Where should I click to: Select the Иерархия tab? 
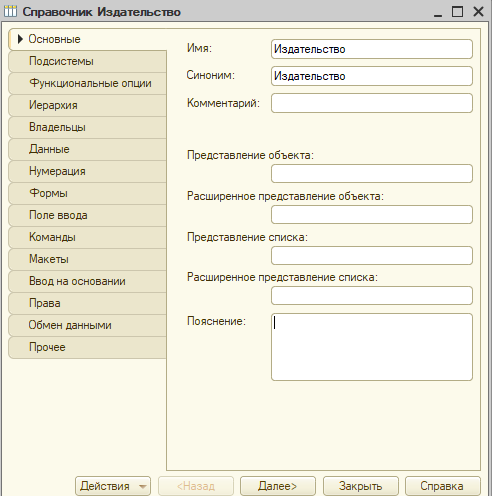[x=87, y=105]
